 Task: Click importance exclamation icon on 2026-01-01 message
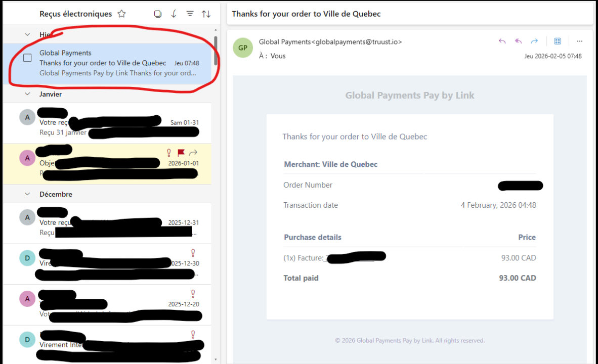tap(169, 153)
